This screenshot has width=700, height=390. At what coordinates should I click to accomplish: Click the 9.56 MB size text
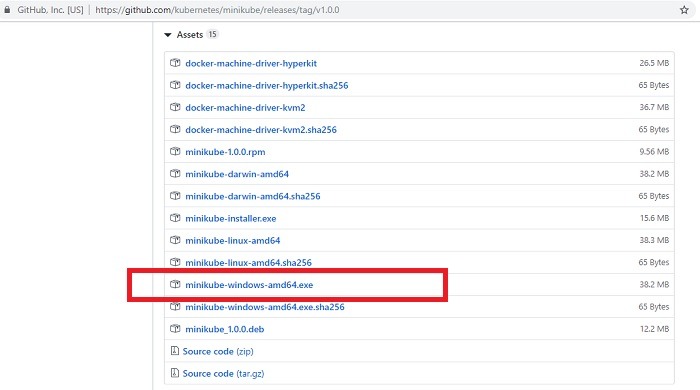click(x=654, y=152)
